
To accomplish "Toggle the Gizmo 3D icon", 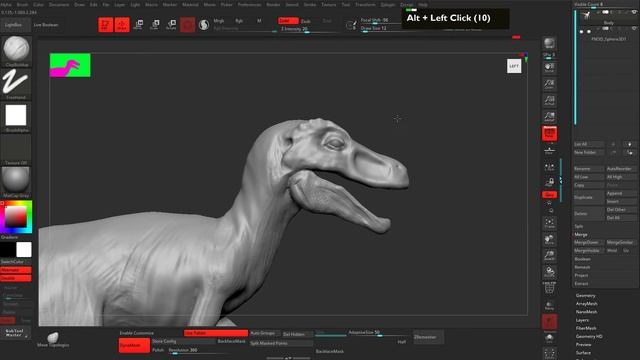I will click(187, 25).
